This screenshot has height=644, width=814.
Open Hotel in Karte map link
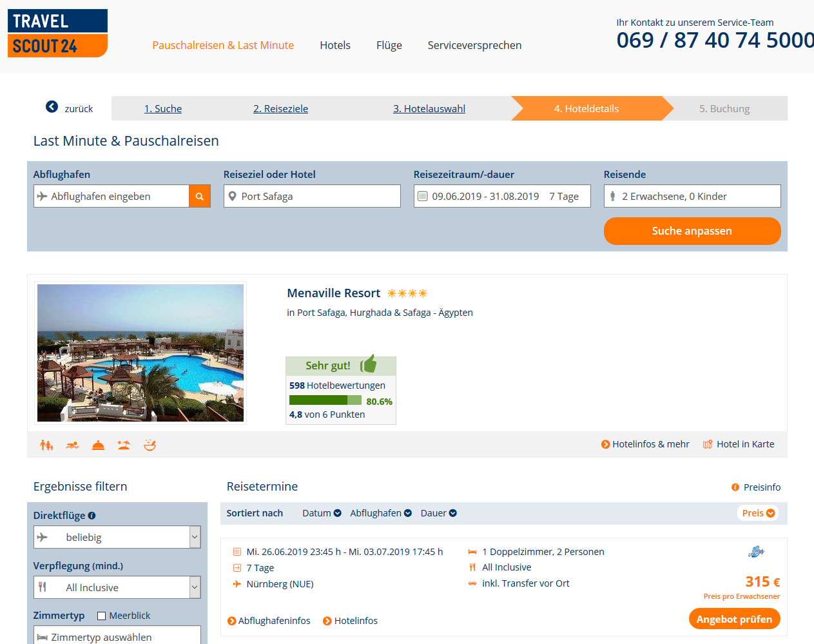point(739,444)
